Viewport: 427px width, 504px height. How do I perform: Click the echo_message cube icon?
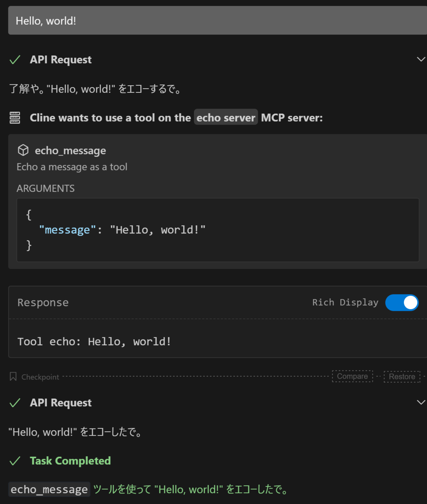click(23, 150)
